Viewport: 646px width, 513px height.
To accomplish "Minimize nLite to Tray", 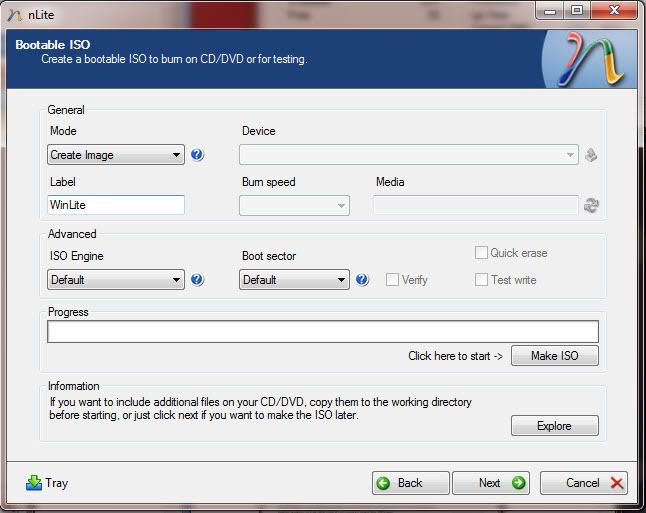I will tap(47, 483).
